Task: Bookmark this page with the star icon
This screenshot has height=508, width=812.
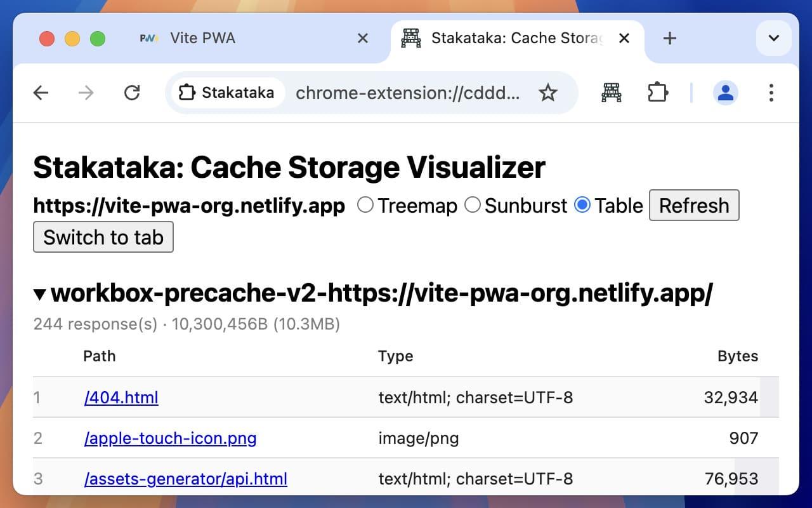Action: coord(547,93)
